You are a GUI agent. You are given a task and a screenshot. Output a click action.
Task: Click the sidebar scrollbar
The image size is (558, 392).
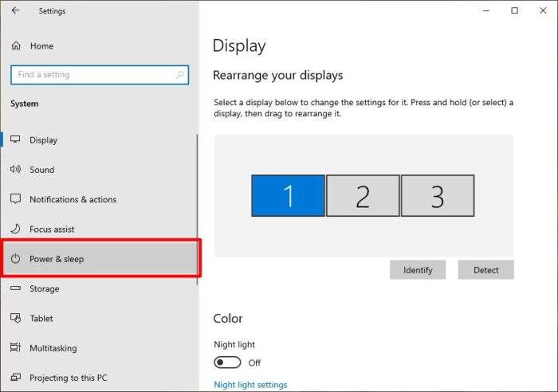tap(197, 210)
